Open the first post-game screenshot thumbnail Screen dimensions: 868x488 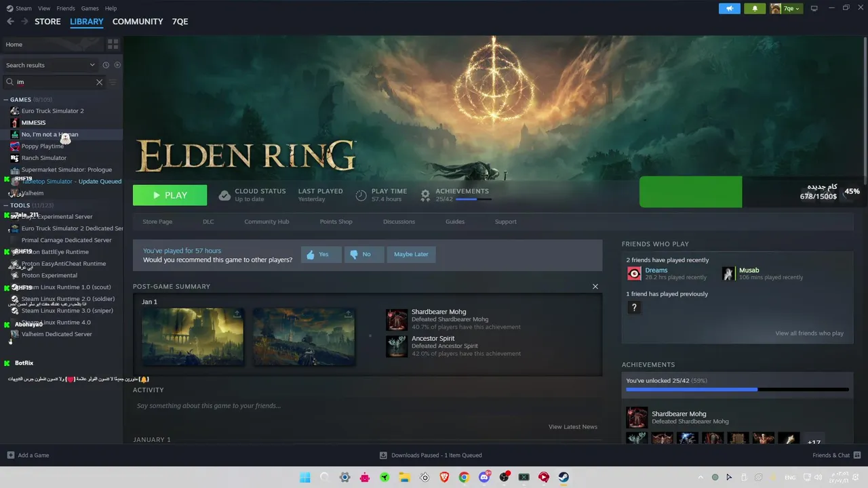click(193, 337)
